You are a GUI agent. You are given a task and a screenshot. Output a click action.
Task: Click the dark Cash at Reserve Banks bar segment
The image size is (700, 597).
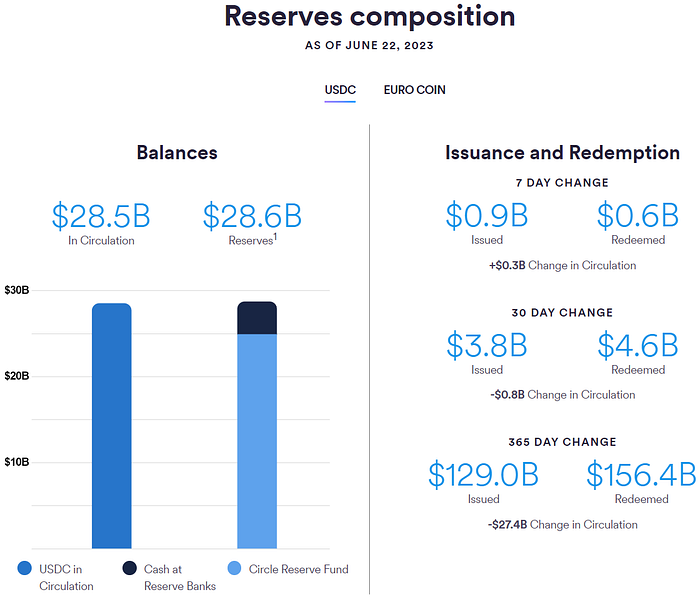coord(257,318)
